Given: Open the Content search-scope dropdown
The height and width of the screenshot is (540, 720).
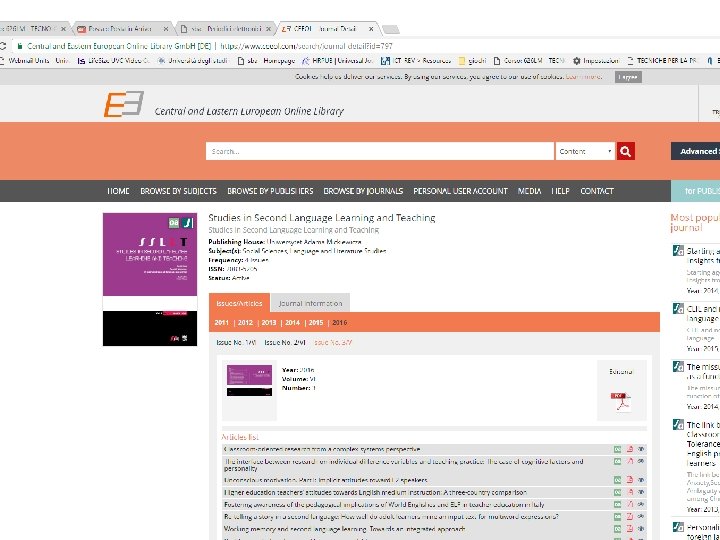Looking at the screenshot, I should click(x=585, y=151).
